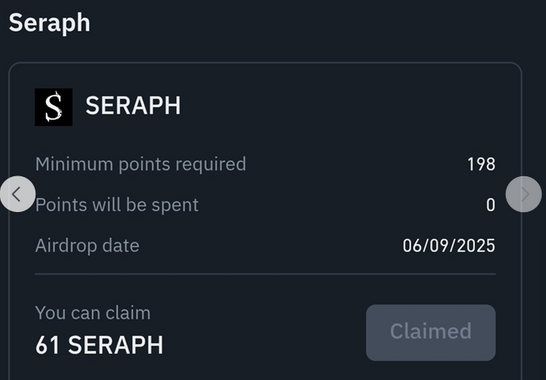This screenshot has width=546, height=380.
Task: Click the Seraph page heading
Action: coord(49,23)
